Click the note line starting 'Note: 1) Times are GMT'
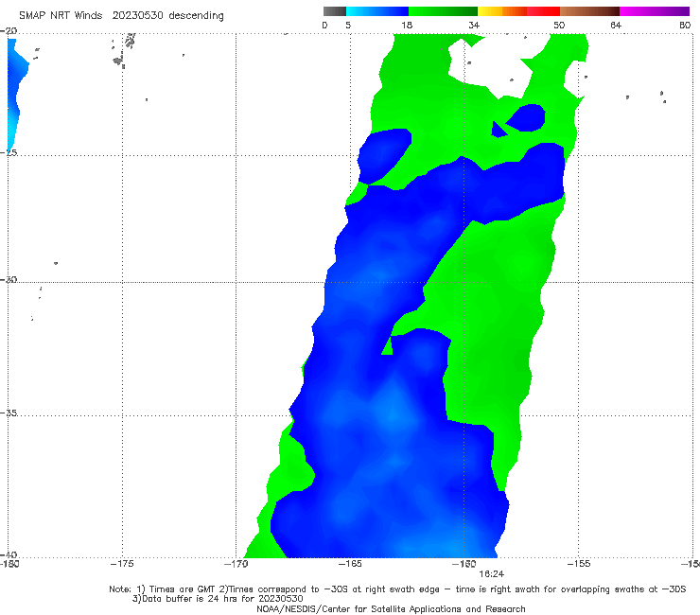The width and height of the screenshot is (700, 615). tap(397, 589)
